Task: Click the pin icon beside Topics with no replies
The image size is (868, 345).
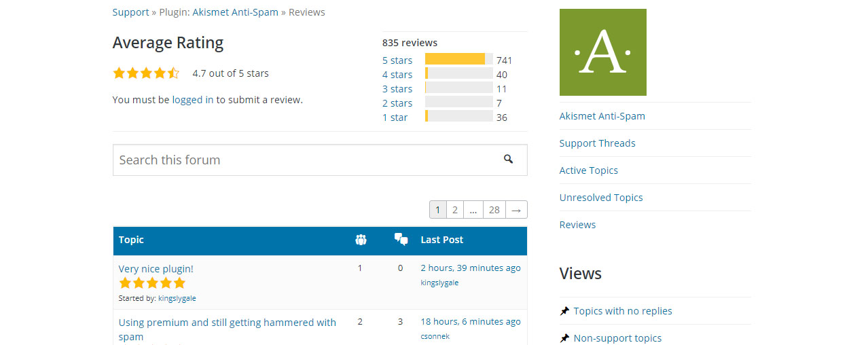Action: pos(564,311)
